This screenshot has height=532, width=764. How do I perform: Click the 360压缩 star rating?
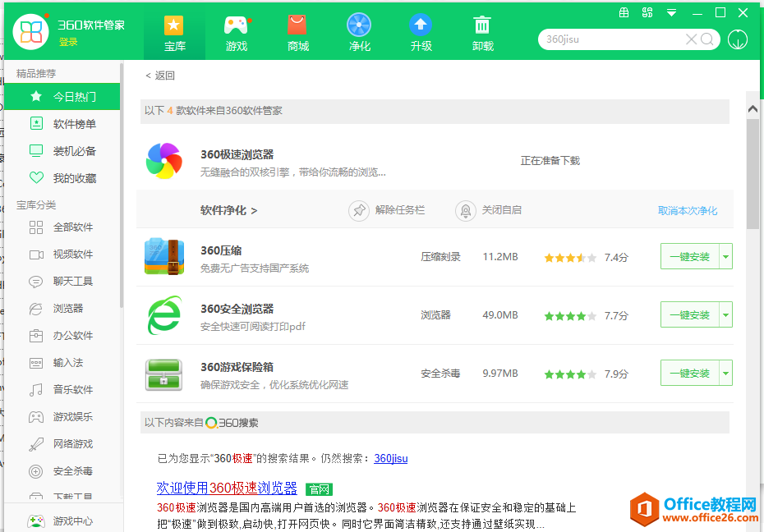coord(570,258)
